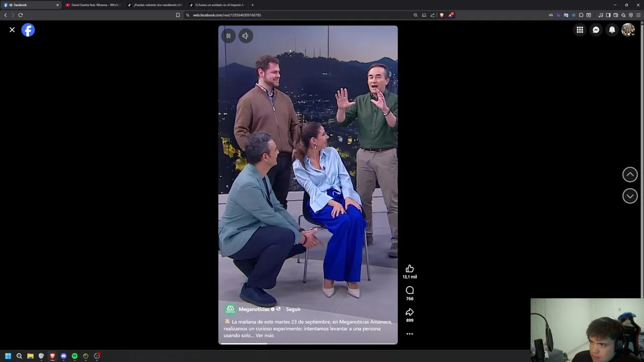Mute the reel audio

click(245, 36)
